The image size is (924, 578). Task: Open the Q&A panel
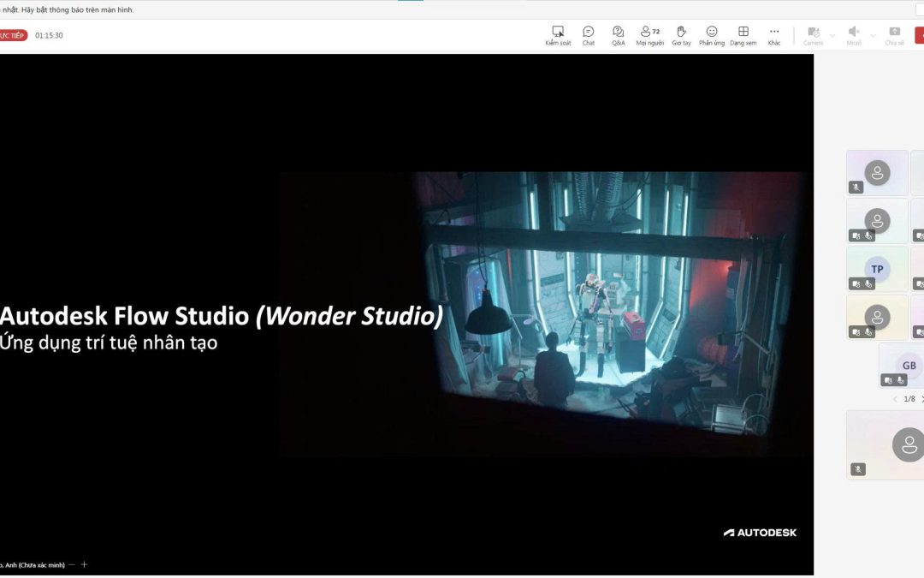[619, 35]
